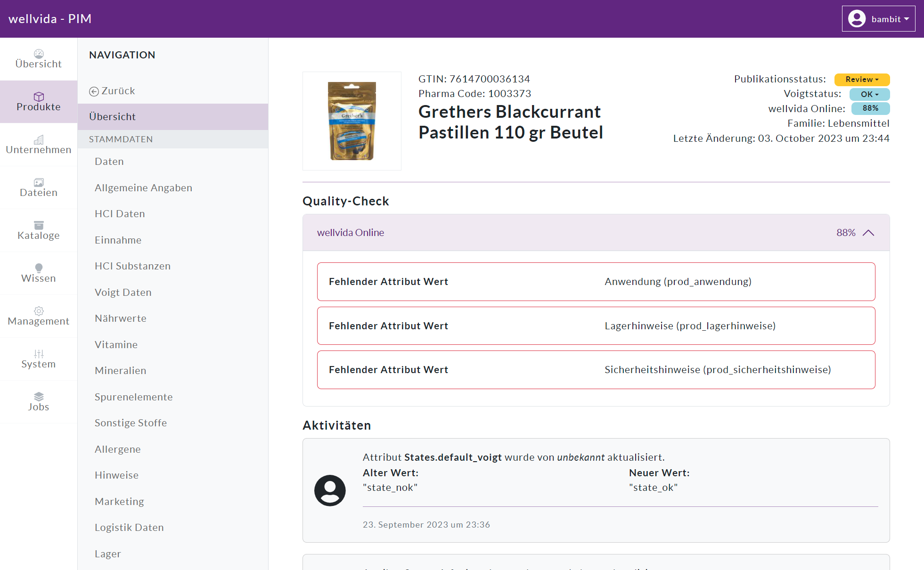Click the Lagerhinweise missing attribute row
924x570 pixels.
click(596, 326)
